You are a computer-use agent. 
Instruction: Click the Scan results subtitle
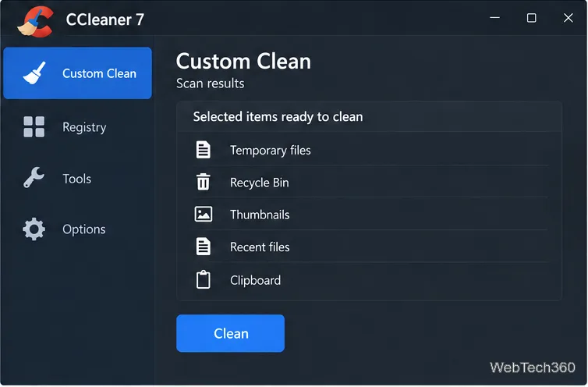[210, 83]
